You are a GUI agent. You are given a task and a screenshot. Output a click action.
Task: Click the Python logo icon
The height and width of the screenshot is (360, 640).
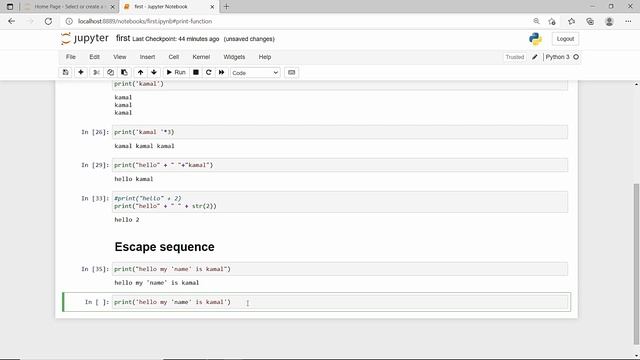click(x=535, y=39)
